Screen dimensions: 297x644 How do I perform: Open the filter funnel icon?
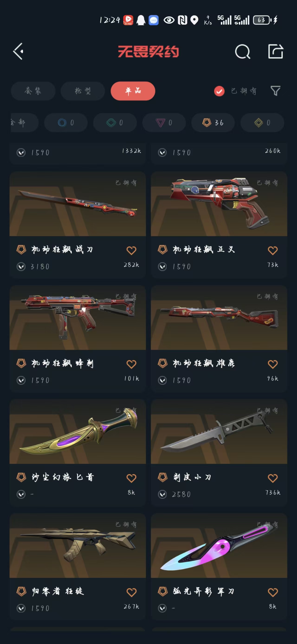click(x=275, y=91)
